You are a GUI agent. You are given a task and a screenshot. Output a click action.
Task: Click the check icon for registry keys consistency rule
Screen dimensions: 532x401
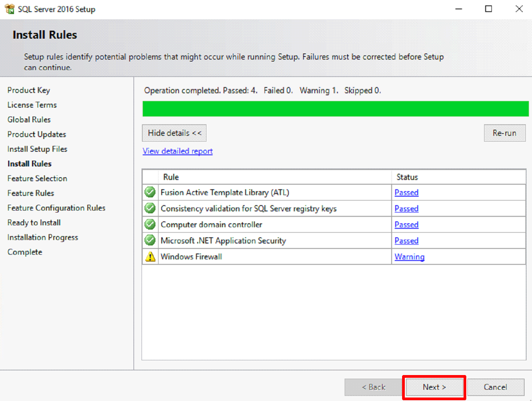coord(150,208)
